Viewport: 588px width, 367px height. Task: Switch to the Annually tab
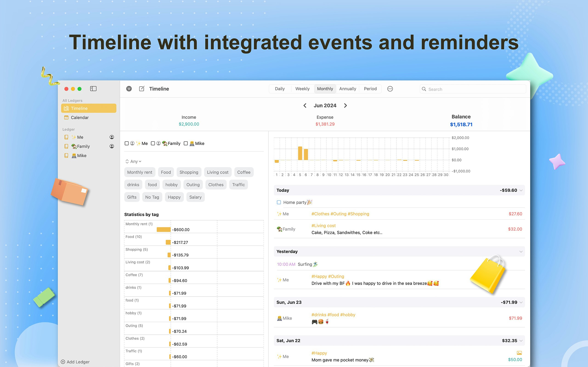(348, 89)
